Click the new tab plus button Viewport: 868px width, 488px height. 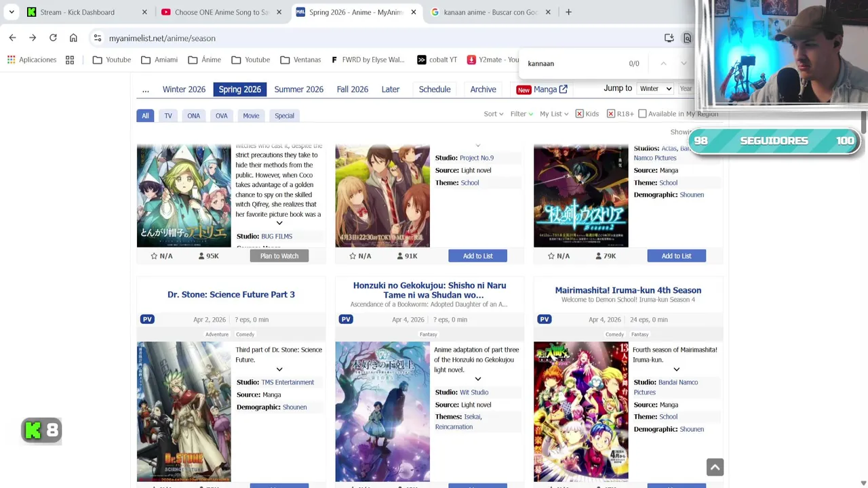[568, 12]
